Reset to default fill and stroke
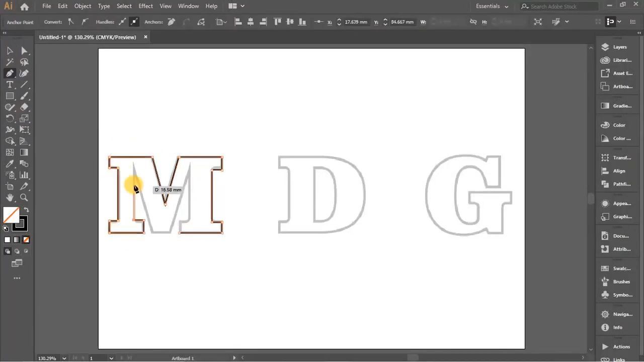Image resolution: width=644 pixels, height=362 pixels. [6, 229]
